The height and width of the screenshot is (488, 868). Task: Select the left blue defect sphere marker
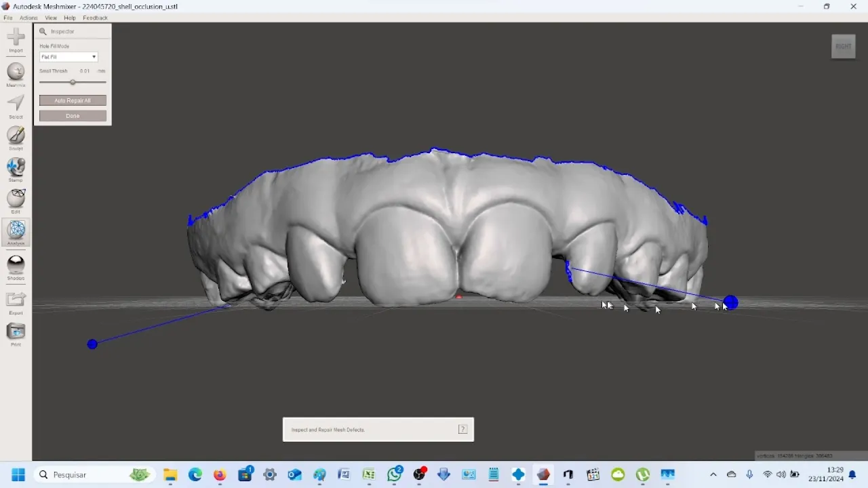coord(92,344)
